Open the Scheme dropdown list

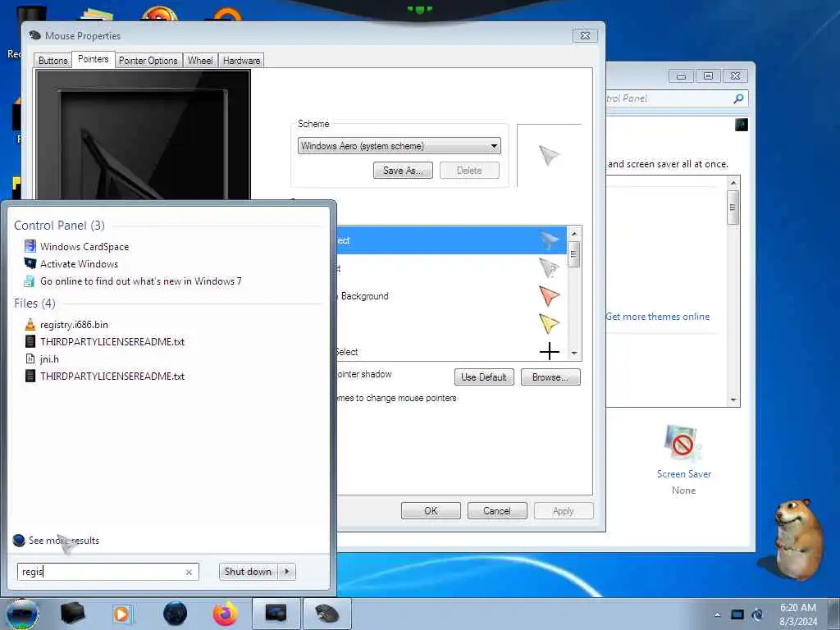point(399,146)
